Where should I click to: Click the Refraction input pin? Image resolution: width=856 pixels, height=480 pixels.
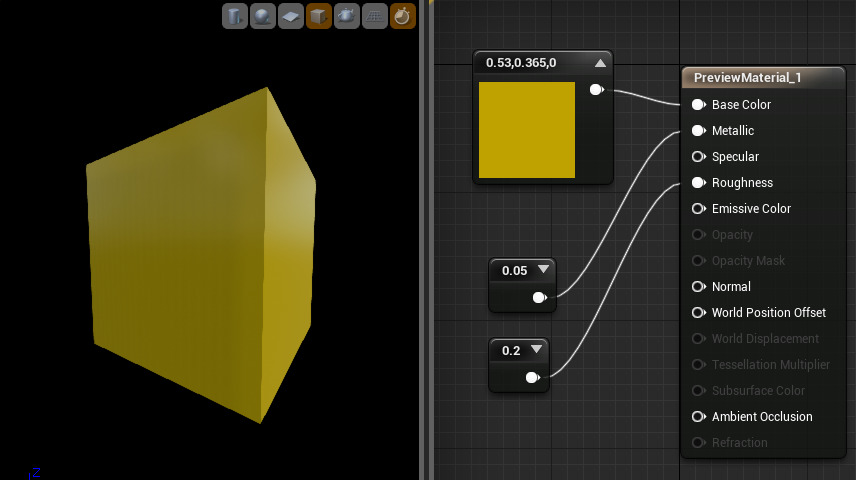pyautogui.click(x=698, y=442)
